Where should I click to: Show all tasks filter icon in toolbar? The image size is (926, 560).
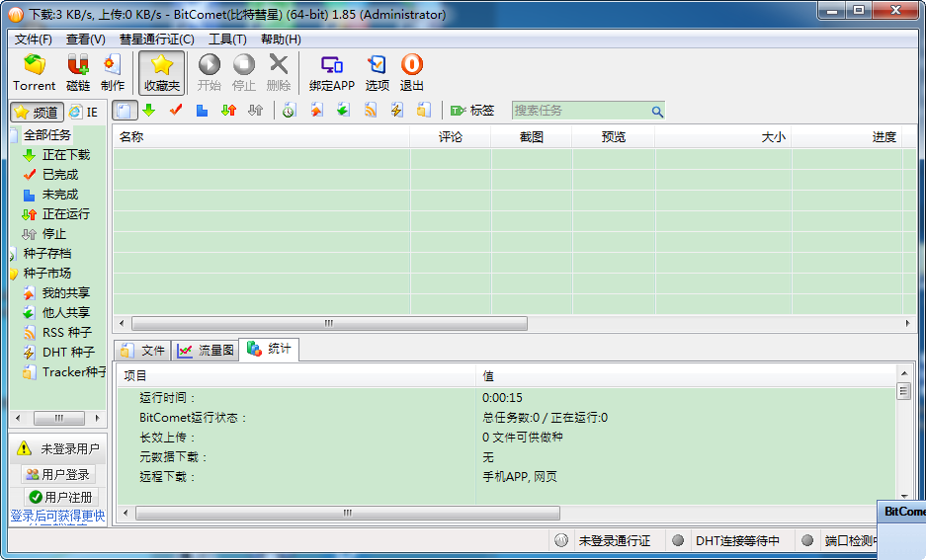coord(125,111)
